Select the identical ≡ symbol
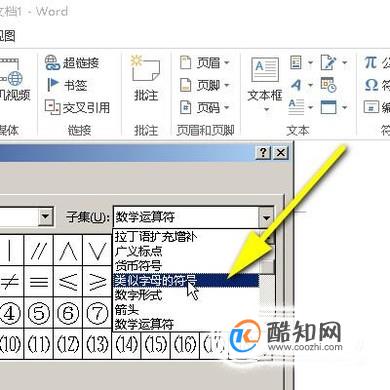 click(39, 281)
